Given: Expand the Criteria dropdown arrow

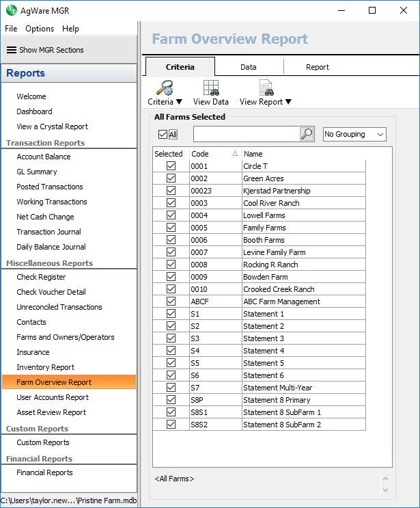Looking at the screenshot, I should point(179,102).
